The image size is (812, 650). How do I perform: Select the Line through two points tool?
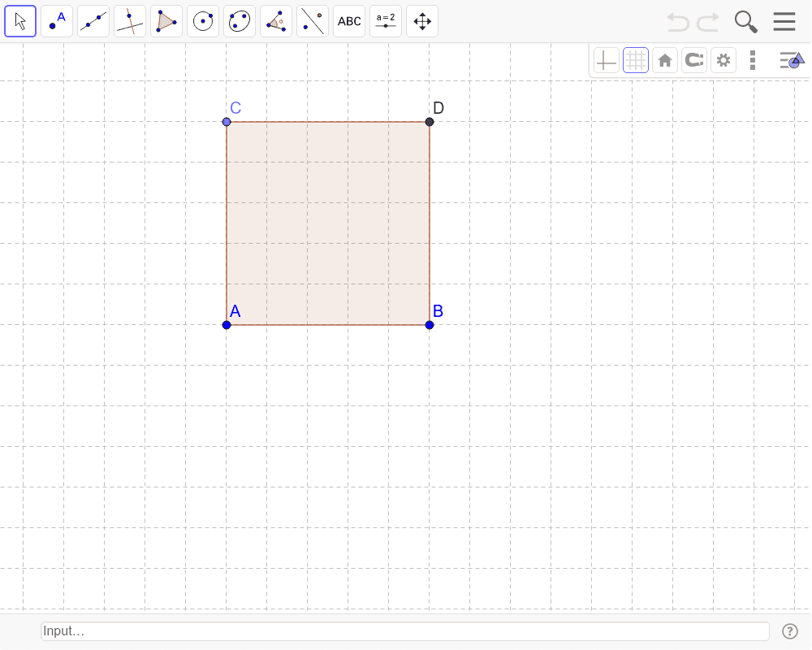93,21
